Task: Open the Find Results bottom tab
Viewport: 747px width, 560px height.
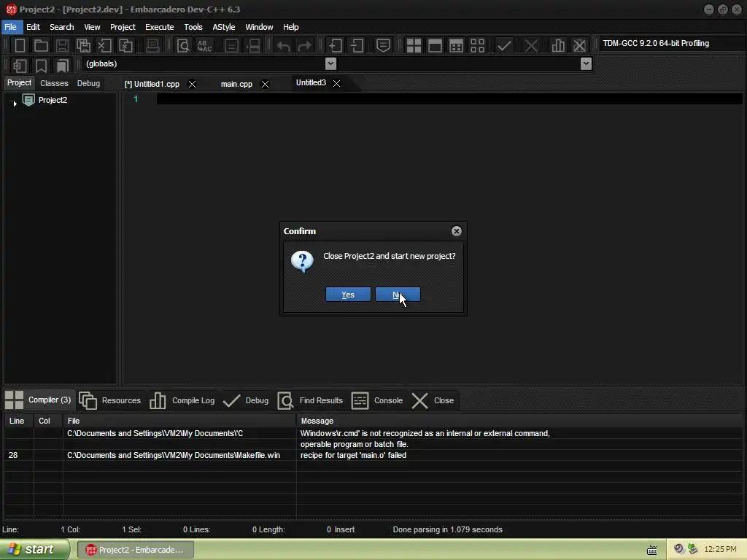Action: (x=310, y=400)
